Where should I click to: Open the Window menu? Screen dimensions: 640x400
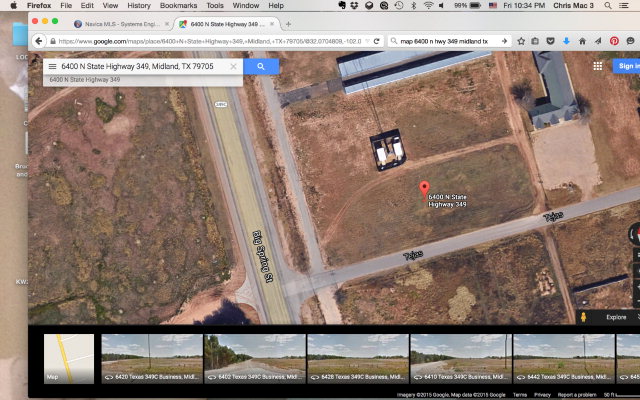coord(246,6)
